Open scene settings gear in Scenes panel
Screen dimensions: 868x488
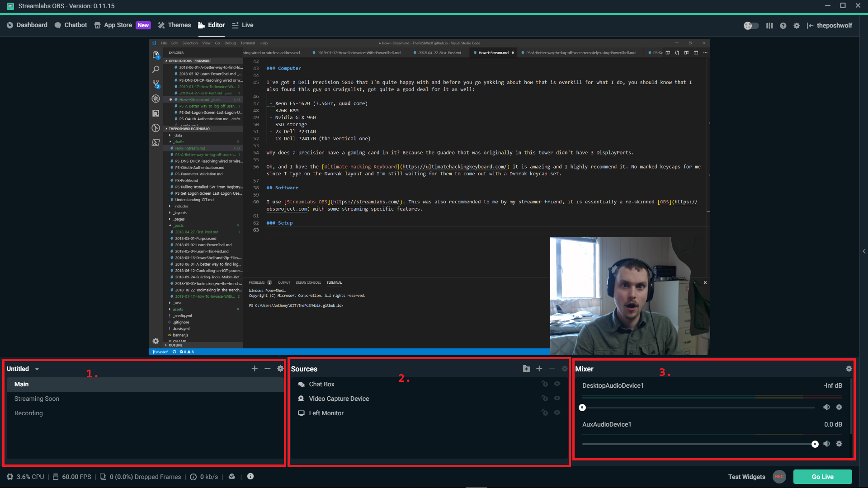280,369
